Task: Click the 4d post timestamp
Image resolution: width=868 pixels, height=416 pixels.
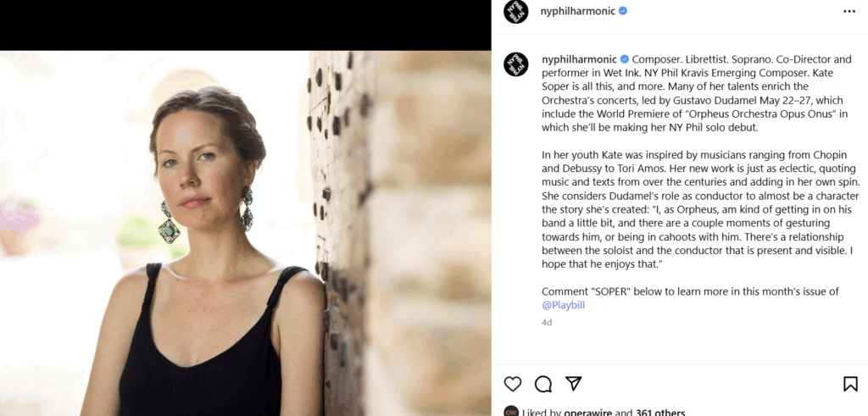Action: click(547, 322)
